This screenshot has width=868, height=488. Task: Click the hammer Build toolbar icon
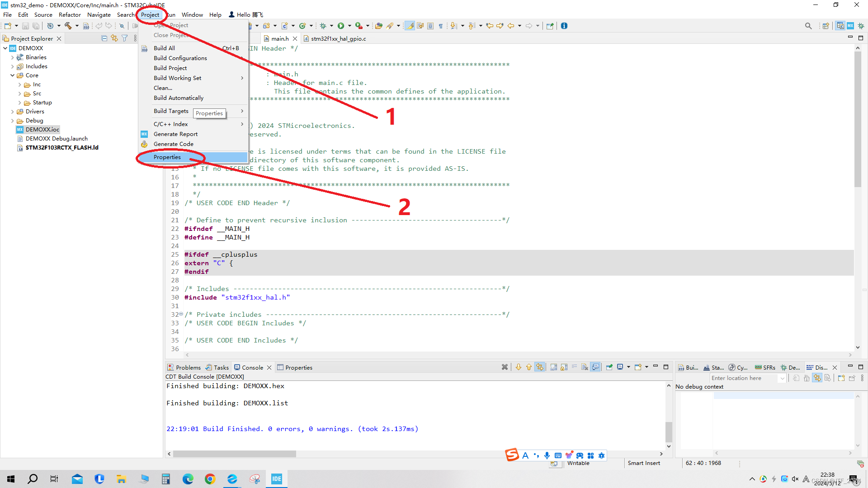pyautogui.click(x=68, y=26)
